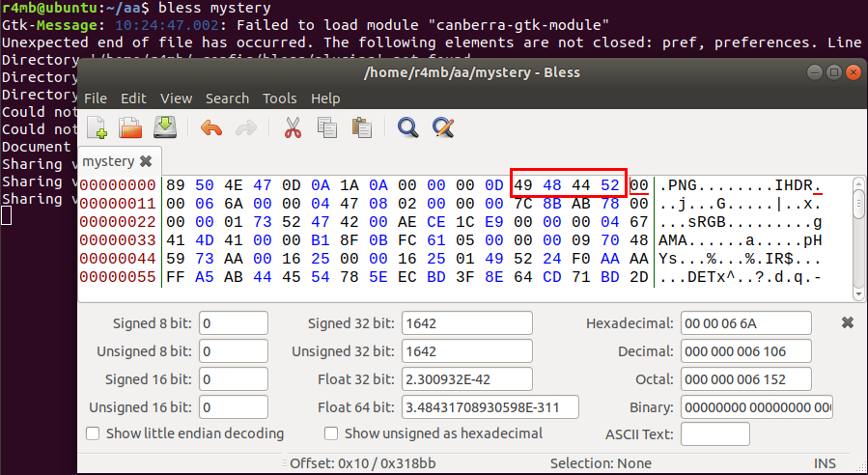Viewport: 868px width, 475px height.
Task: Click the Binary value field
Action: point(757,407)
